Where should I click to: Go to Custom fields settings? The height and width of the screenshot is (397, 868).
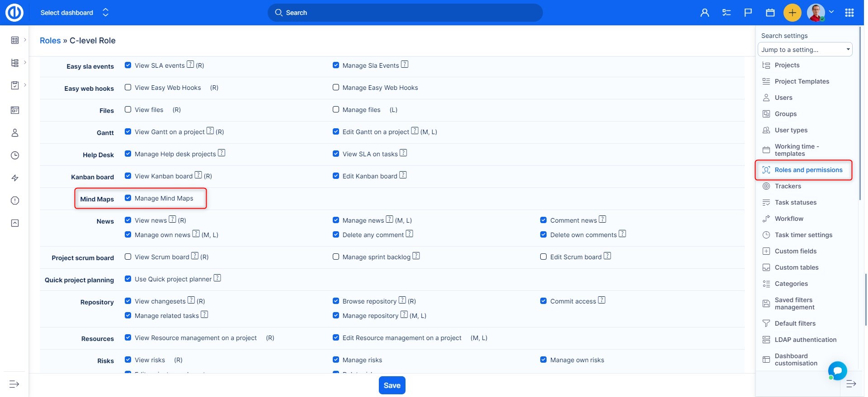coord(796,251)
